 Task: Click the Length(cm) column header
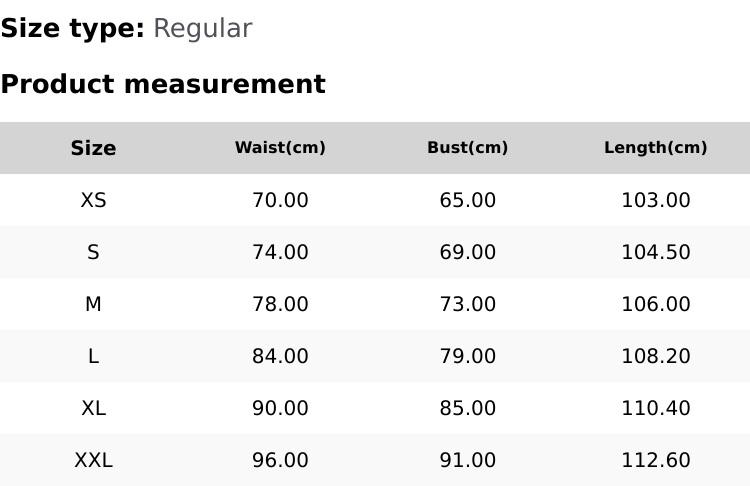point(655,148)
